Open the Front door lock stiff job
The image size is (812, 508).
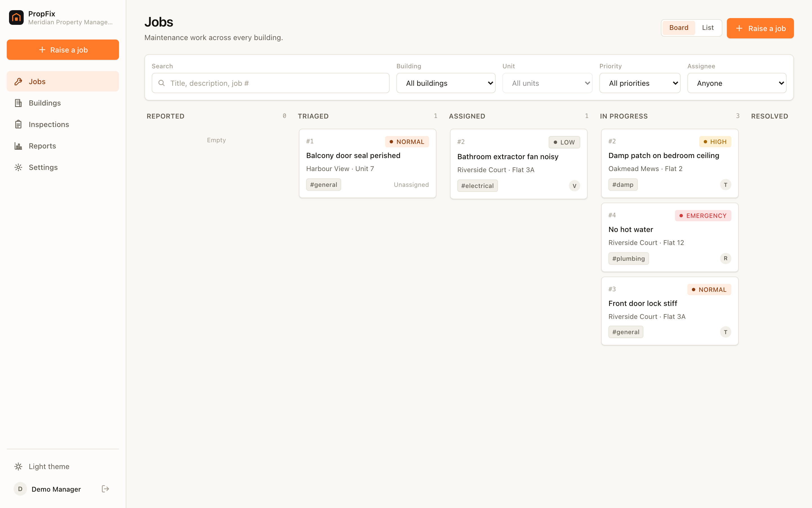tap(670, 311)
